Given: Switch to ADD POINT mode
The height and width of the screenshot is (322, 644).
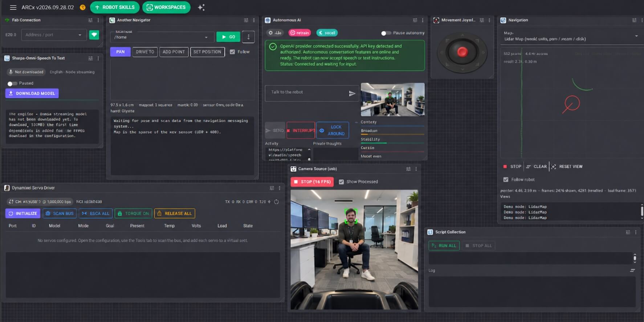Looking at the screenshot, I should pyautogui.click(x=174, y=52).
